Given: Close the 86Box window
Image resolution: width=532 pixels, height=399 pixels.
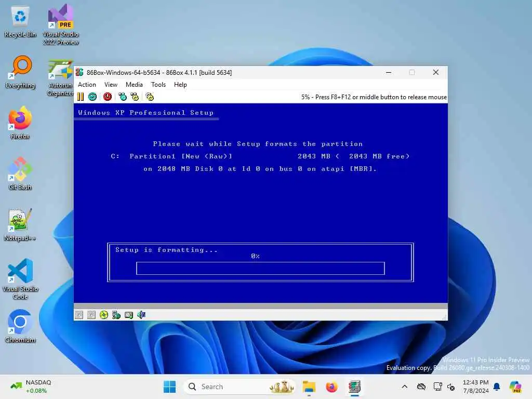Looking at the screenshot, I should pos(436,72).
